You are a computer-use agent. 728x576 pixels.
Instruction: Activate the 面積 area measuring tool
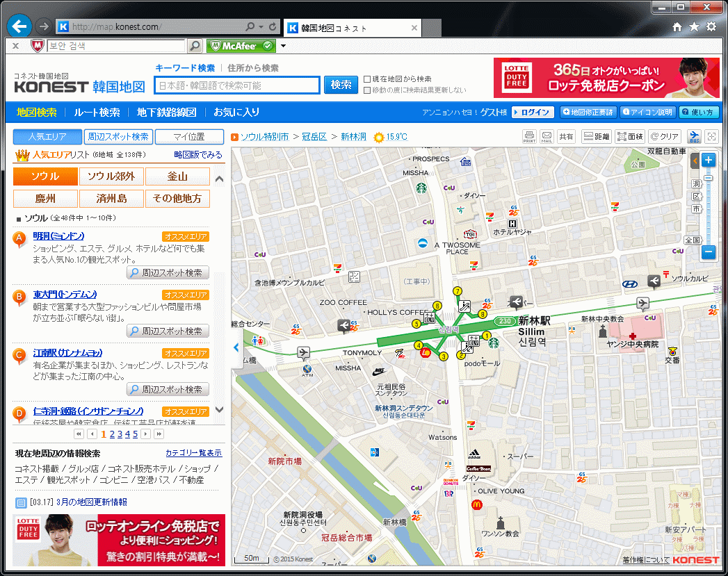point(630,137)
